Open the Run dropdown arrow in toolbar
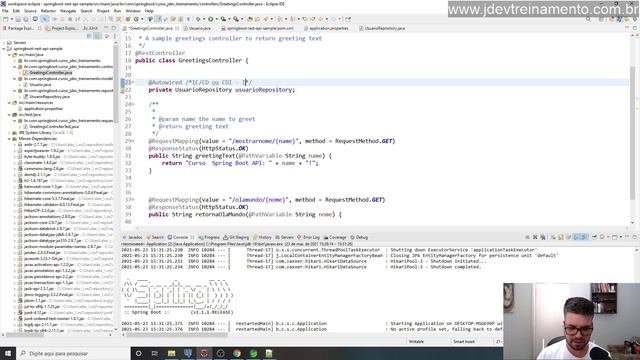This screenshot has height=360, width=640. coord(216,19)
